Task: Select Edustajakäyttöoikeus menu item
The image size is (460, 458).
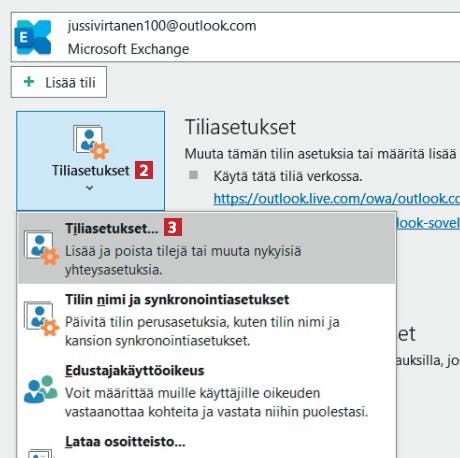Action: [207, 390]
